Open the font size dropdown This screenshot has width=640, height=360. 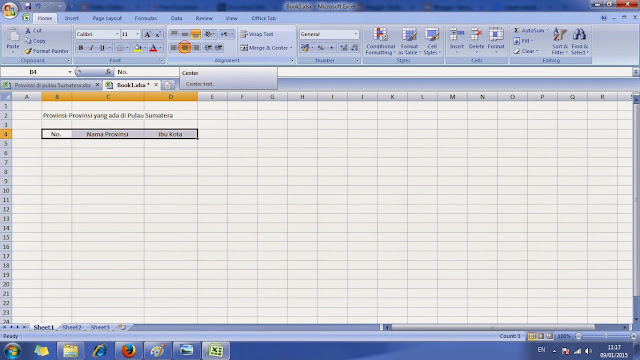click(137, 34)
